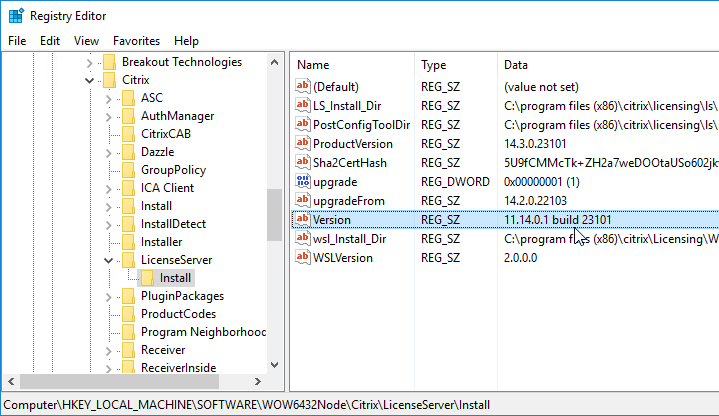
Task: Click the string icon next to LS_Install_Dir
Action: pos(303,105)
